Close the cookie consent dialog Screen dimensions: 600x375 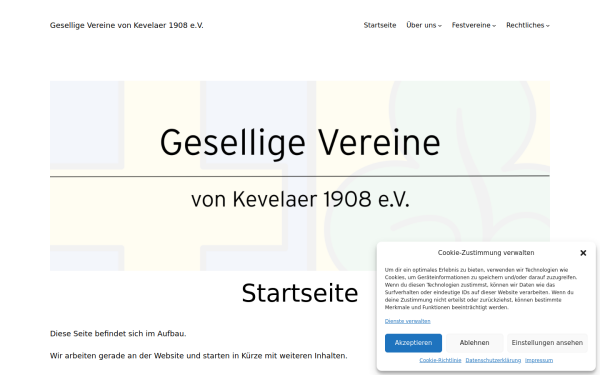pos(583,253)
